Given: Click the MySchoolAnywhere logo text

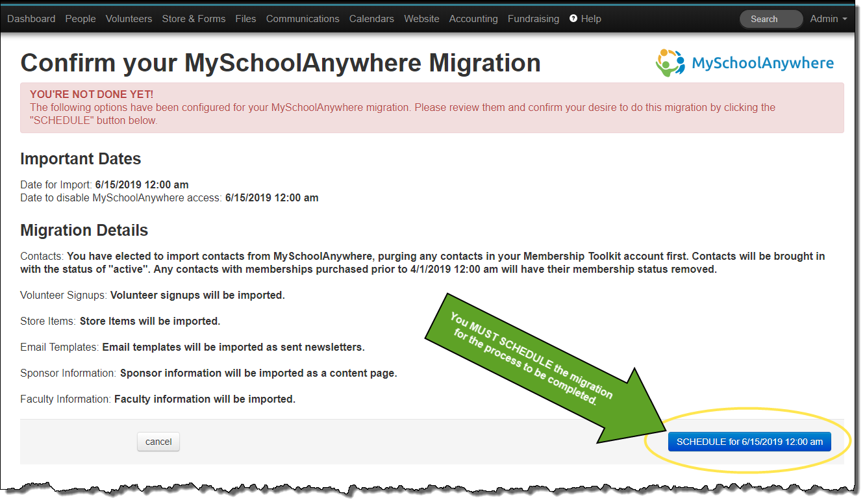Looking at the screenshot, I should [x=762, y=63].
